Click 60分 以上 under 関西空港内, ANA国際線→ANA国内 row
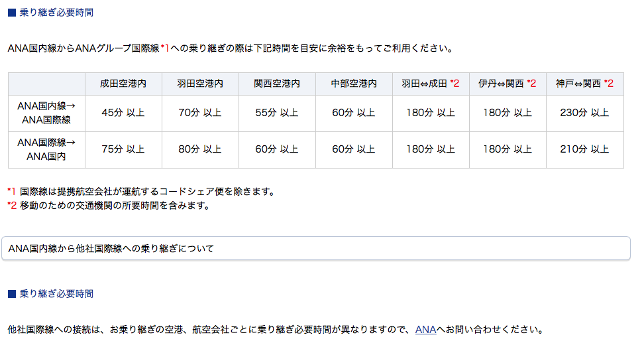 tap(277, 150)
